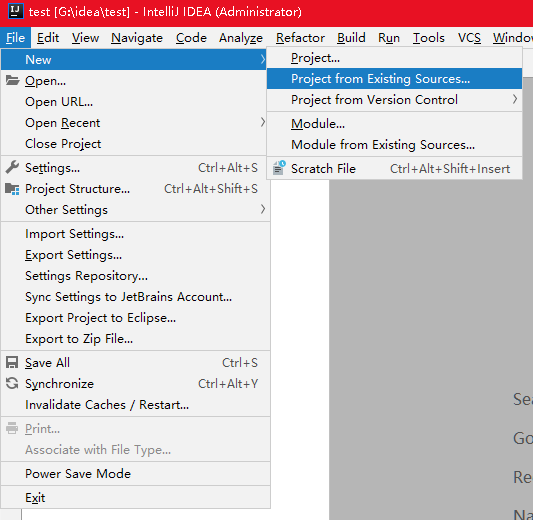
Task: Select Project from Version Control
Action: (394, 100)
